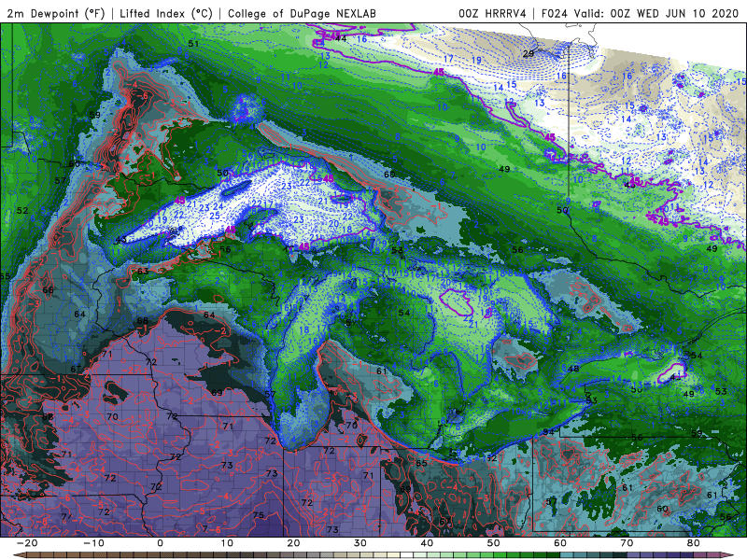Click the '76' dewpoint value on map
The width and height of the screenshot is (747, 560).
(352, 425)
